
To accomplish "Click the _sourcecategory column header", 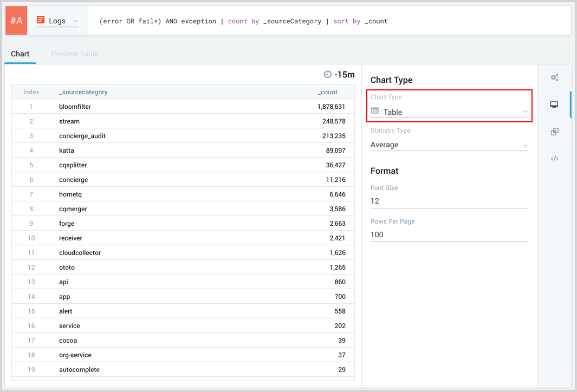I will tap(83, 92).
